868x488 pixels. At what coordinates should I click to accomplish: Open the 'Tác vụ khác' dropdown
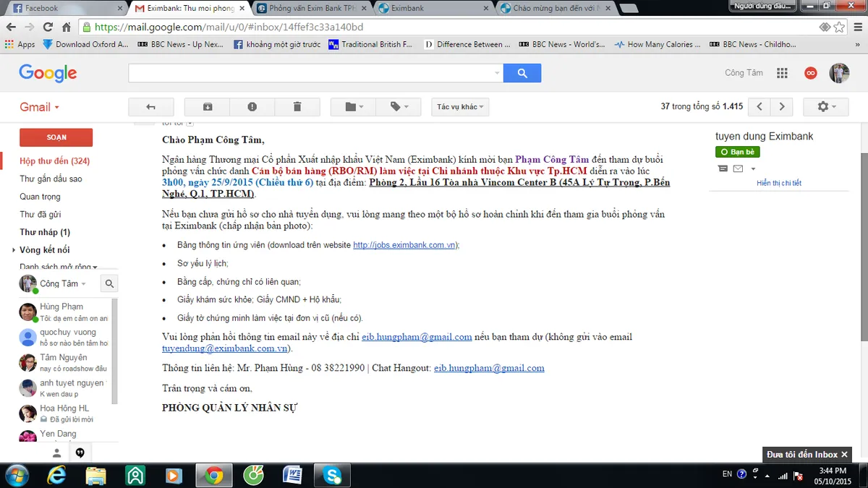point(461,107)
